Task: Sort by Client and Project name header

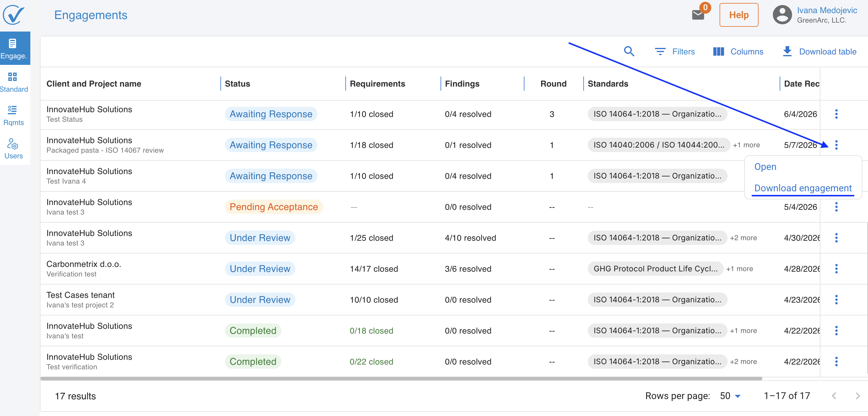Action: 94,84
